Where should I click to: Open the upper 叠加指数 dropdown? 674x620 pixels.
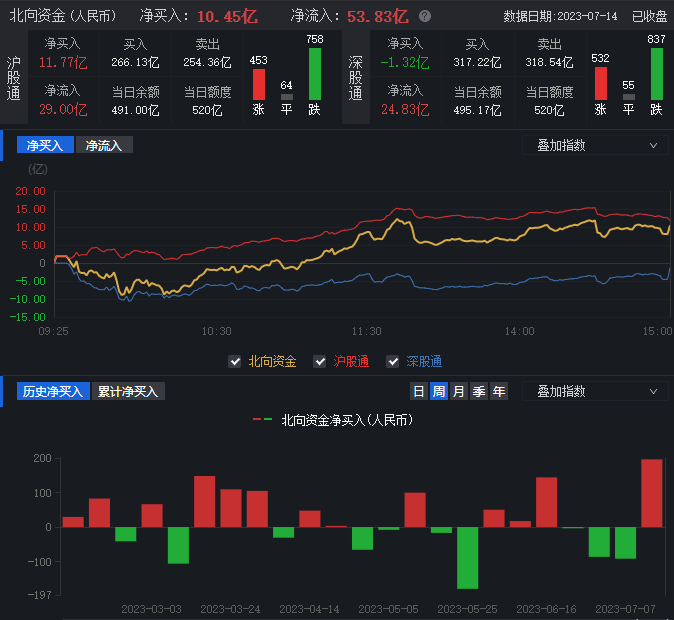pos(595,145)
